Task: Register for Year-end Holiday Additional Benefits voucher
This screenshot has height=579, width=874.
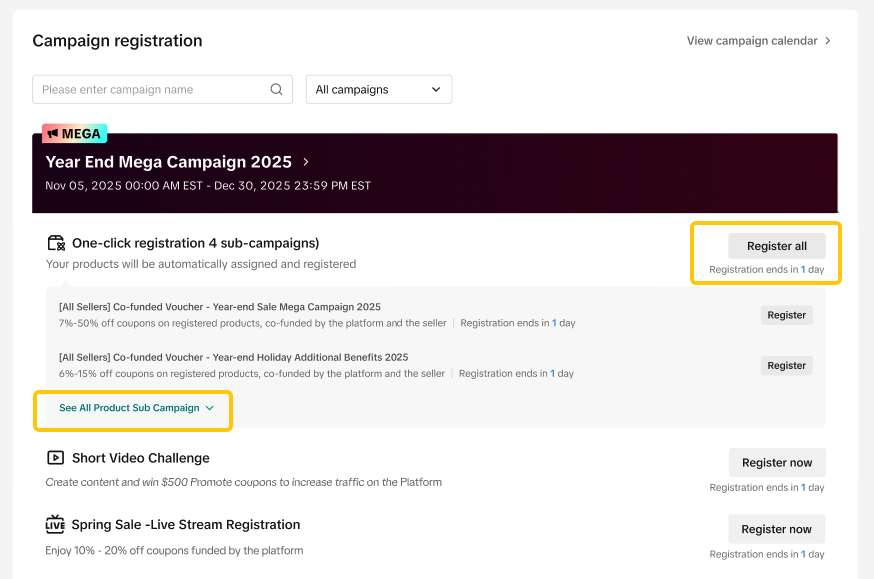Action: pos(786,366)
